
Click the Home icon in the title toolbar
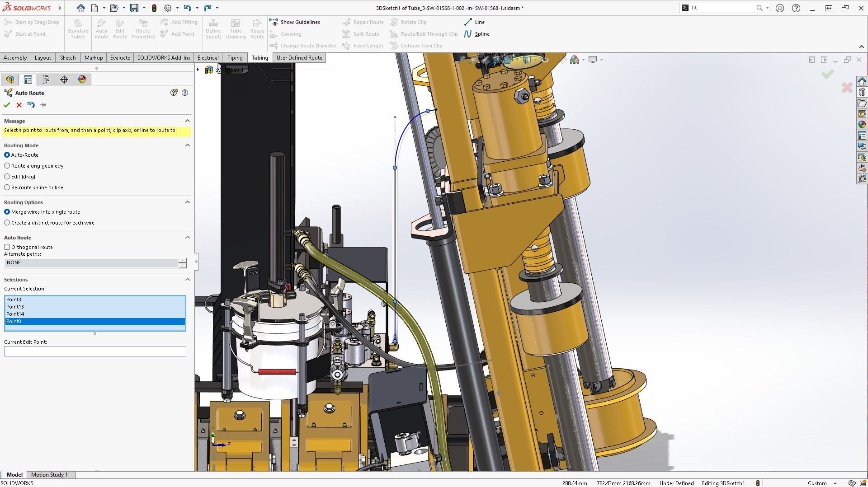click(80, 8)
